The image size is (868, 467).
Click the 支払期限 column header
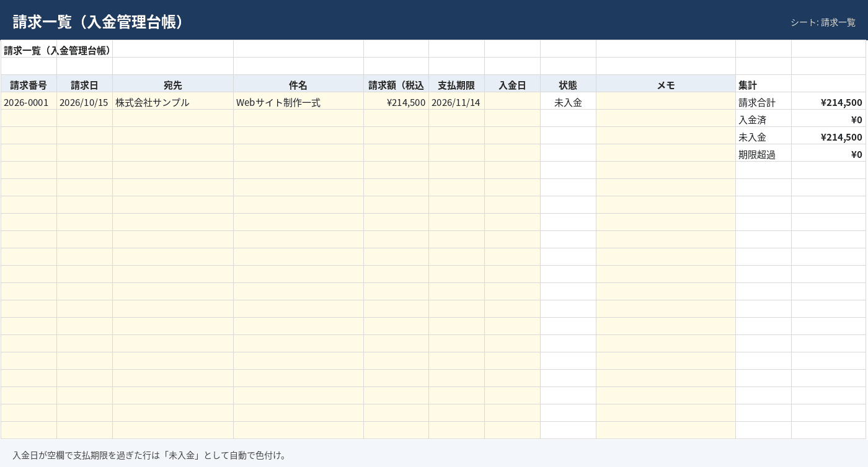[x=456, y=85]
